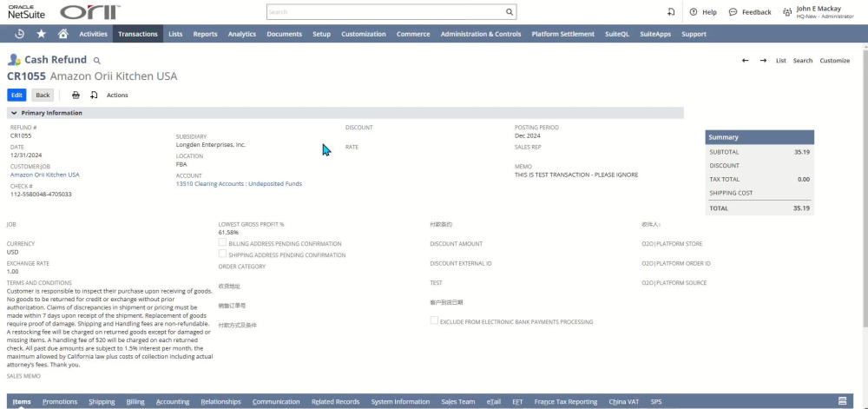Screen dimensions: 868x409
Task: Click the search icon beside Cash Refund title
Action: click(x=97, y=60)
